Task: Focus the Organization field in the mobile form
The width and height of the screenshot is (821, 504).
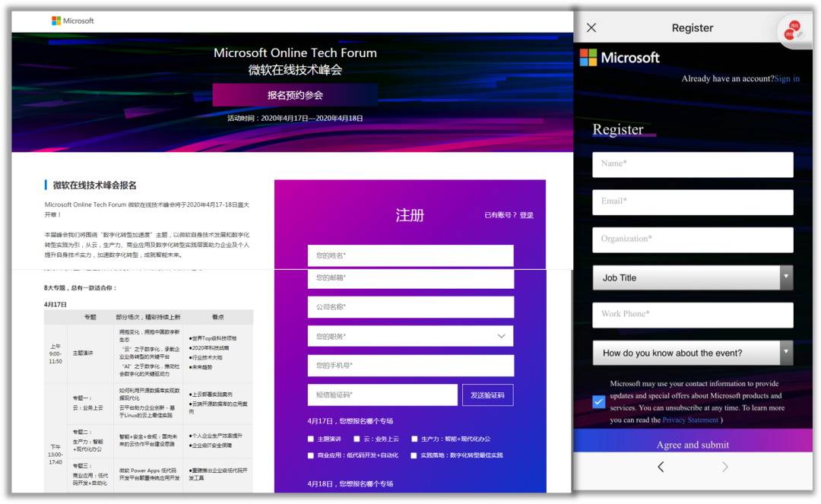Action: pyautogui.click(x=693, y=240)
